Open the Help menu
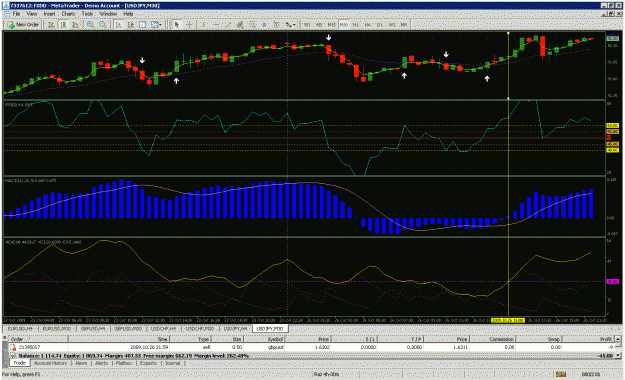625x380 pixels. point(128,14)
